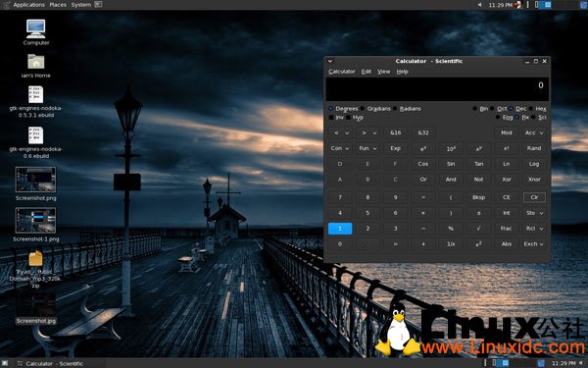The image size is (588, 368).
Task: Select Screenshot.jpg file on desktop
Action: click(36, 309)
